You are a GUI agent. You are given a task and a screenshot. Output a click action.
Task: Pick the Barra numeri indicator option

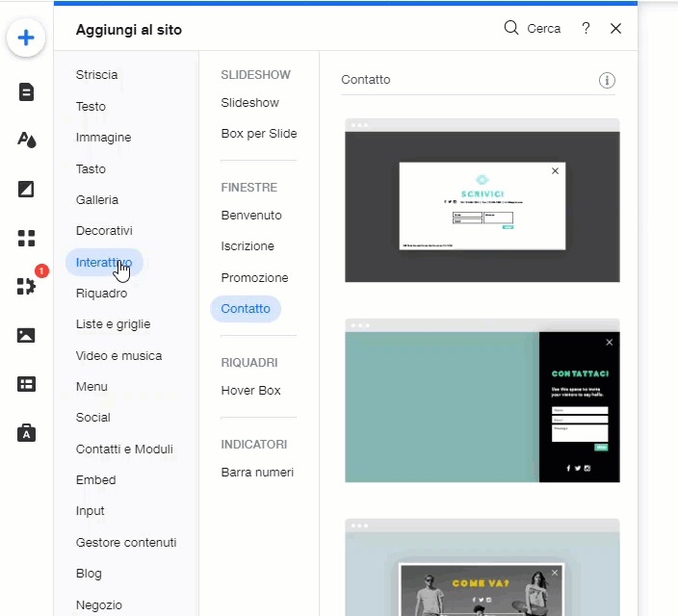pos(257,473)
